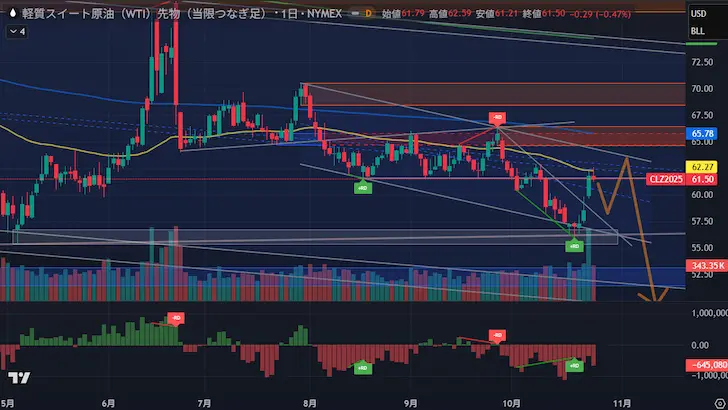Click the CLZ2025 price label

click(x=665, y=178)
